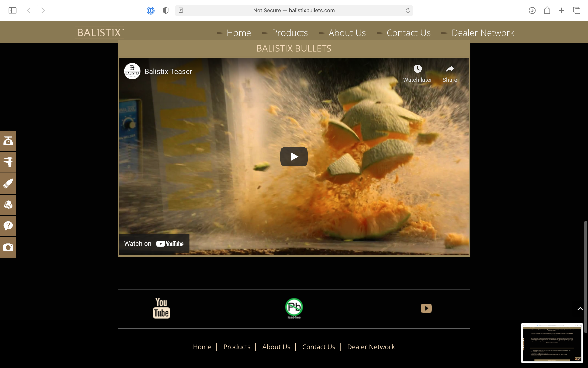
Task: Click Home link in footer
Action: click(202, 347)
